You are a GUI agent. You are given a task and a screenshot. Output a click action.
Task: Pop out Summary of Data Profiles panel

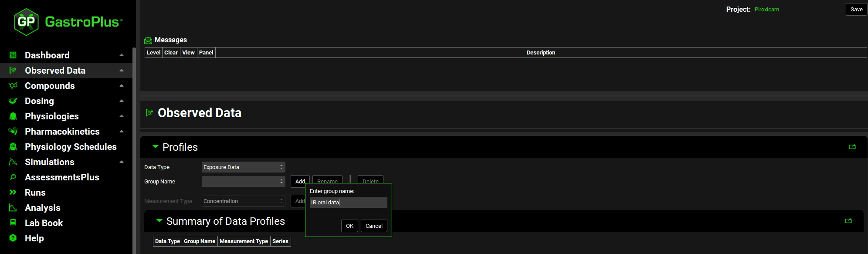pos(848,221)
